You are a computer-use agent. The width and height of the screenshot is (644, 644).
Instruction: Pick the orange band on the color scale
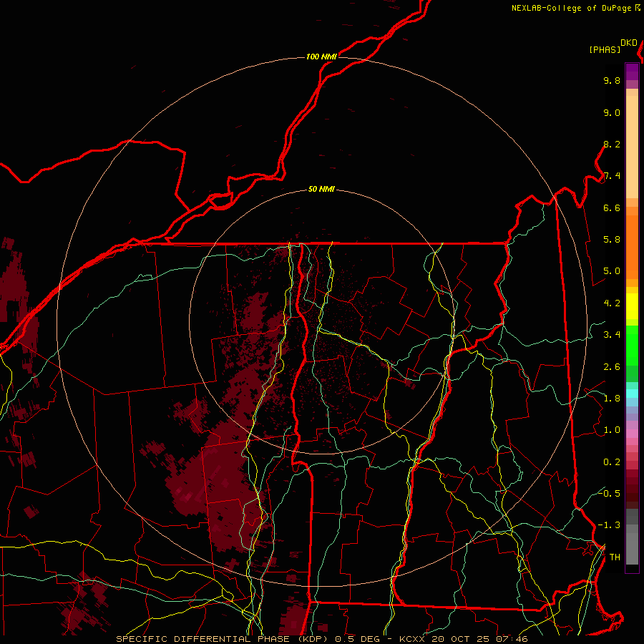point(632,246)
